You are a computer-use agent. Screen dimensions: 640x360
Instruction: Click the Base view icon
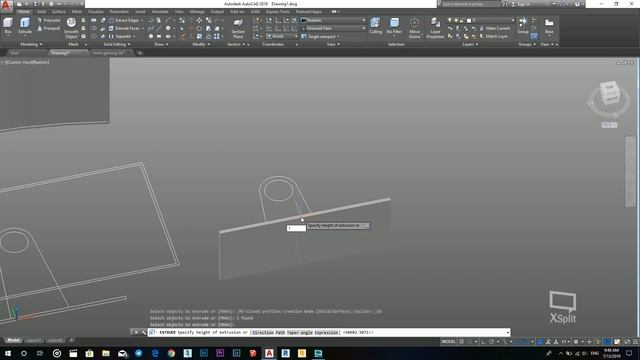549,25
